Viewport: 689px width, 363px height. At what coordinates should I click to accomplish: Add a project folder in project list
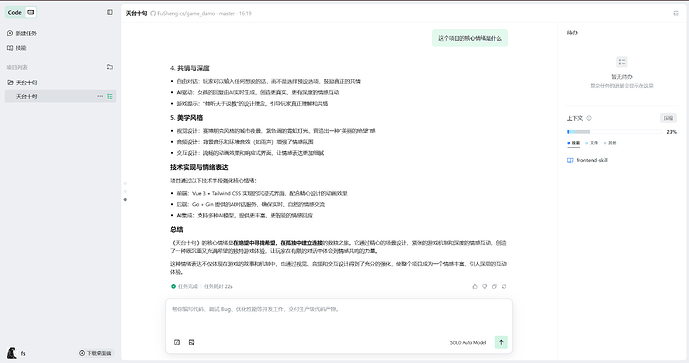point(110,67)
